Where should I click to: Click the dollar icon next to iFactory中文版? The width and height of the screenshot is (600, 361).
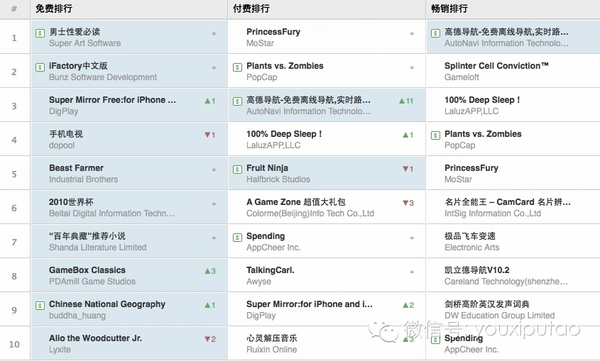click(40, 67)
